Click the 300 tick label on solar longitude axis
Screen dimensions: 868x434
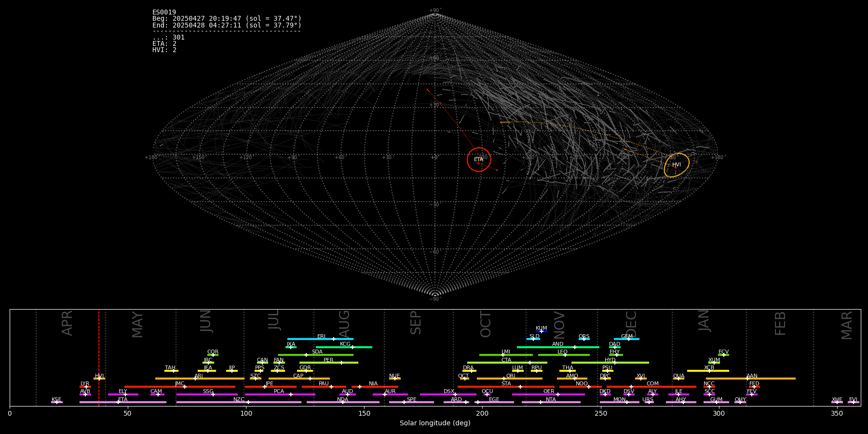(719, 413)
